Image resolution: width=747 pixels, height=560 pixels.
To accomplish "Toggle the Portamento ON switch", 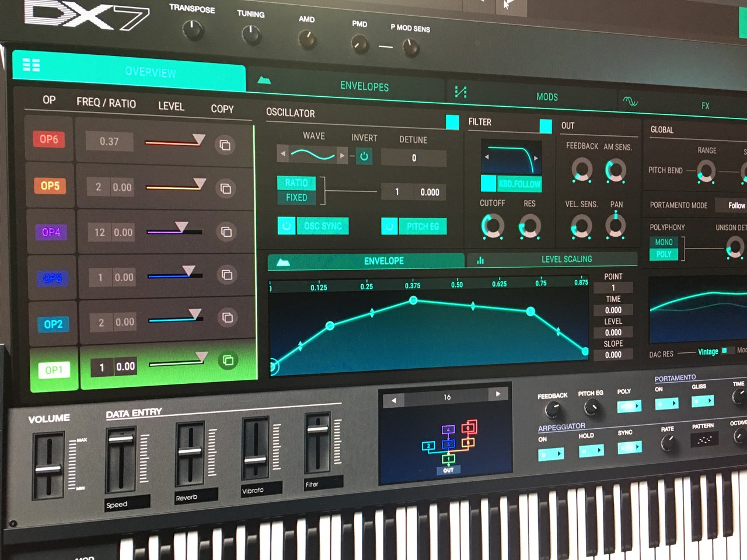I will (666, 403).
